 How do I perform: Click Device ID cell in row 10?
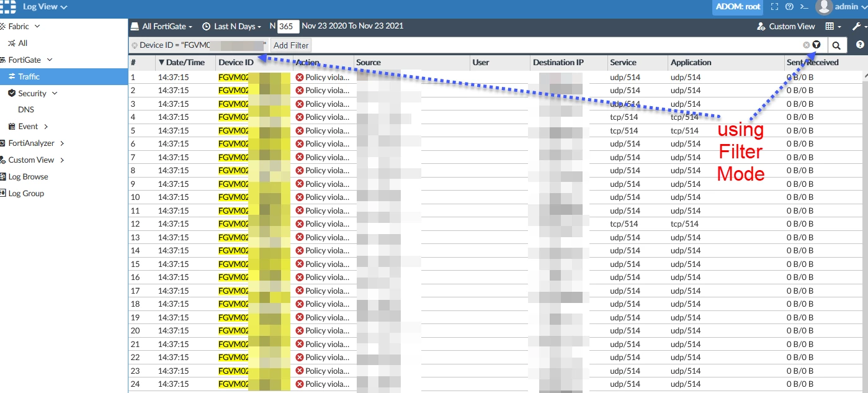point(254,197)
